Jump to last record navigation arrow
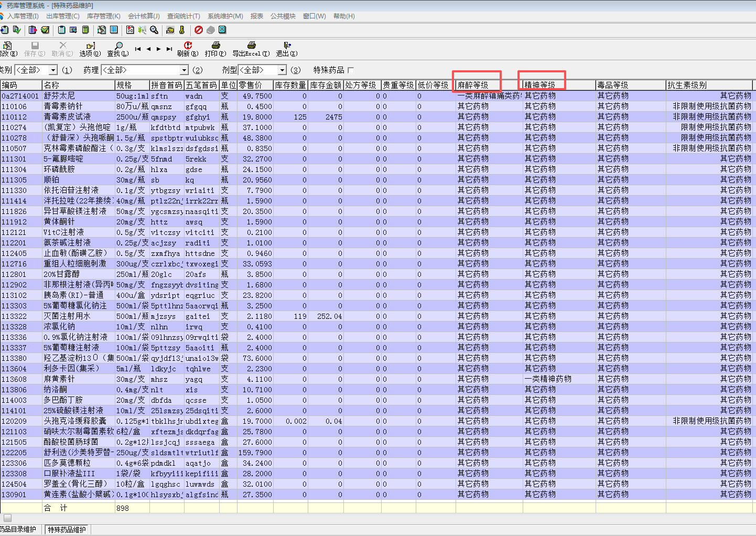Screen dimensions: 756x536 (169, 49)
